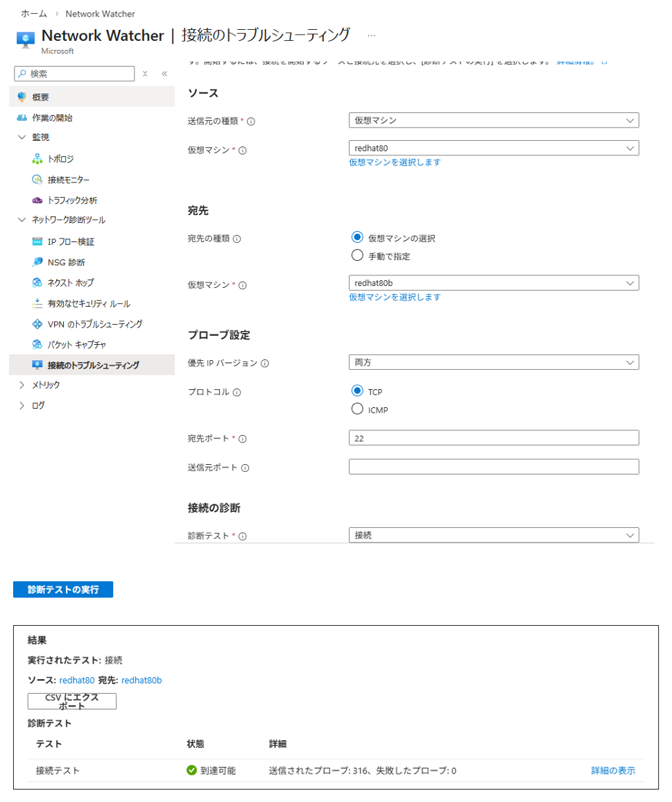
Task: Click the info icon next to 送信元の種類
Action: click(x=251, y=121)
